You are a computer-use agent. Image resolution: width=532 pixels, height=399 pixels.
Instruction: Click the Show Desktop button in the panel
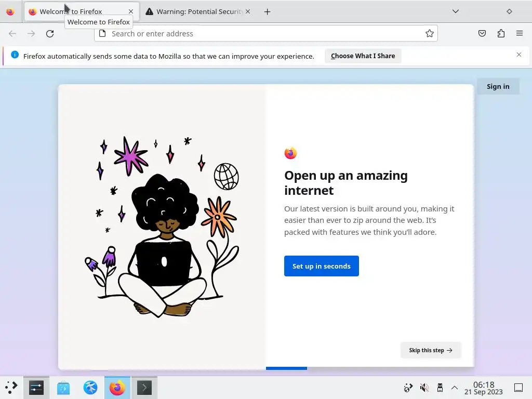coord(518,388)
